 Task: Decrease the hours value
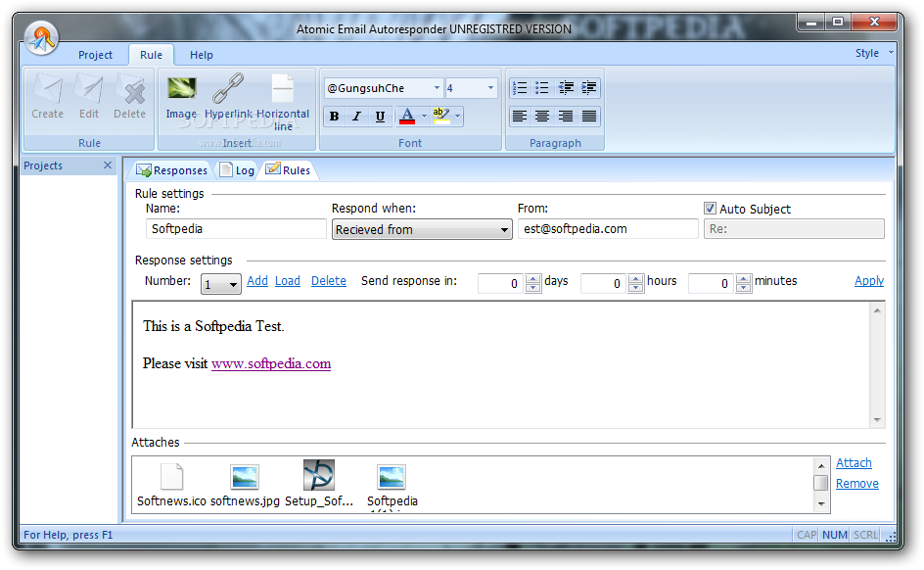(636, 288)
